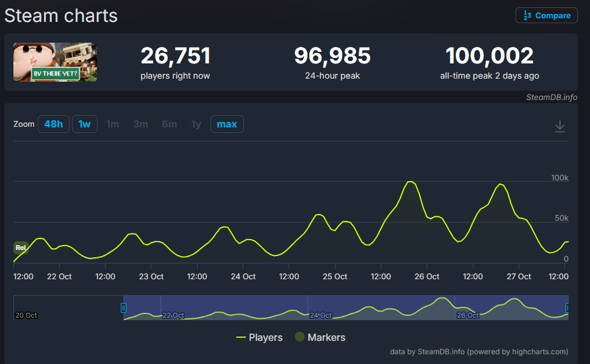The image size is (590, 364).
Task: Click the yellow Players legend line symbol
Action: [x=241, y=337]
